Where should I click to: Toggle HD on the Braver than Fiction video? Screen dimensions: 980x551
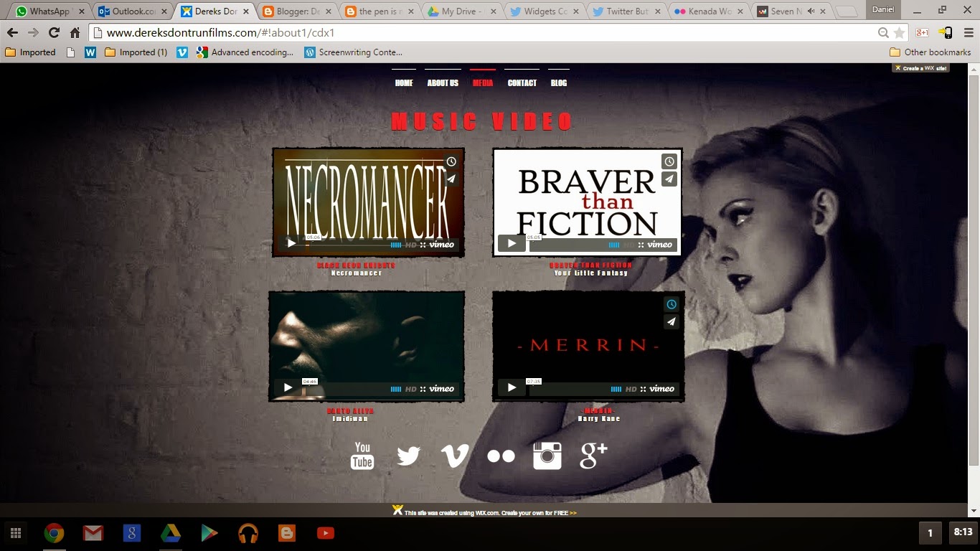[629, 245]
